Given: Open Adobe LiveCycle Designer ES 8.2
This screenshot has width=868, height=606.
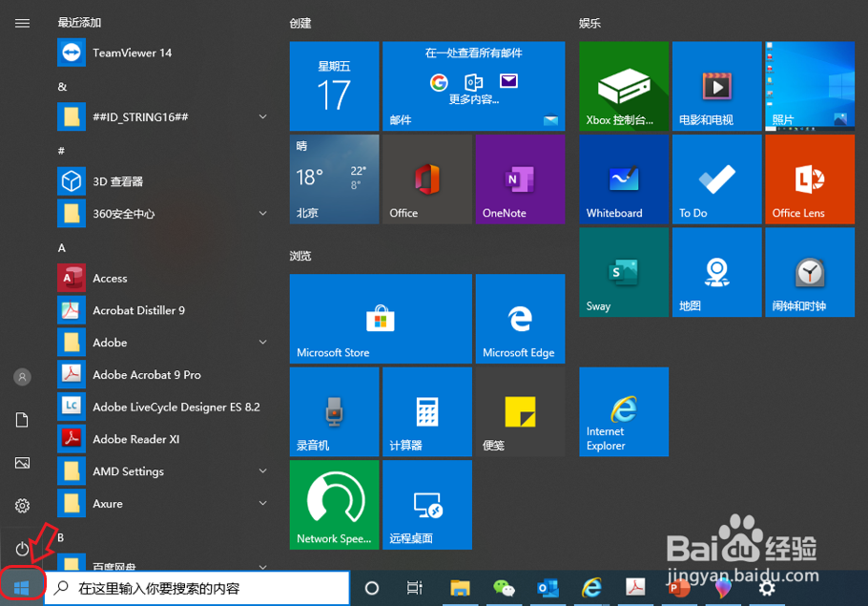Looking at the screenshot, I should (163, 407).
